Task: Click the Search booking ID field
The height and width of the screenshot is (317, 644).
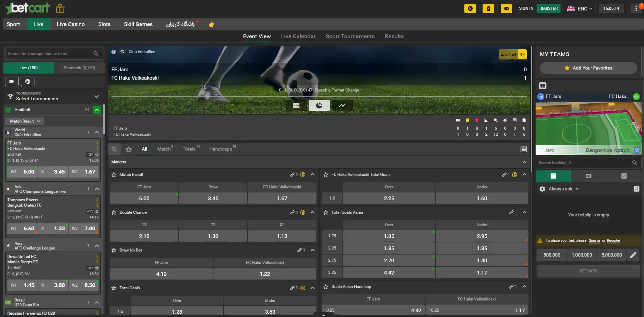Action: click(x=585, y=163)
